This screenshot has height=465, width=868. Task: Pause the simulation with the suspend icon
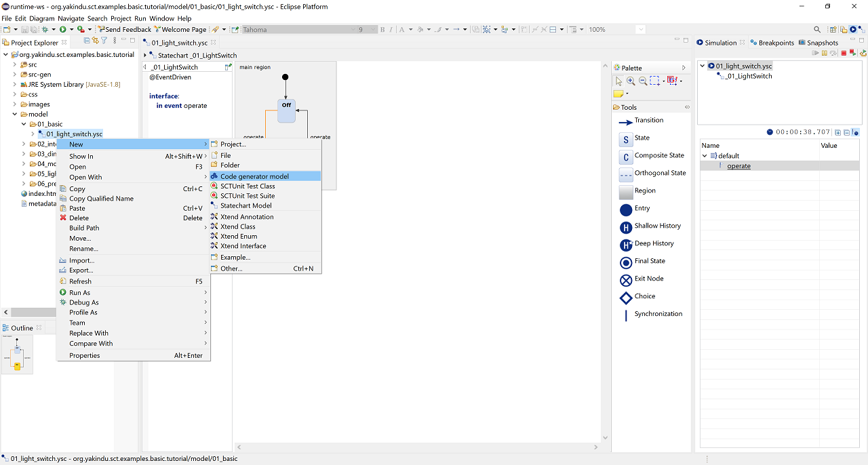pos(825,53)
